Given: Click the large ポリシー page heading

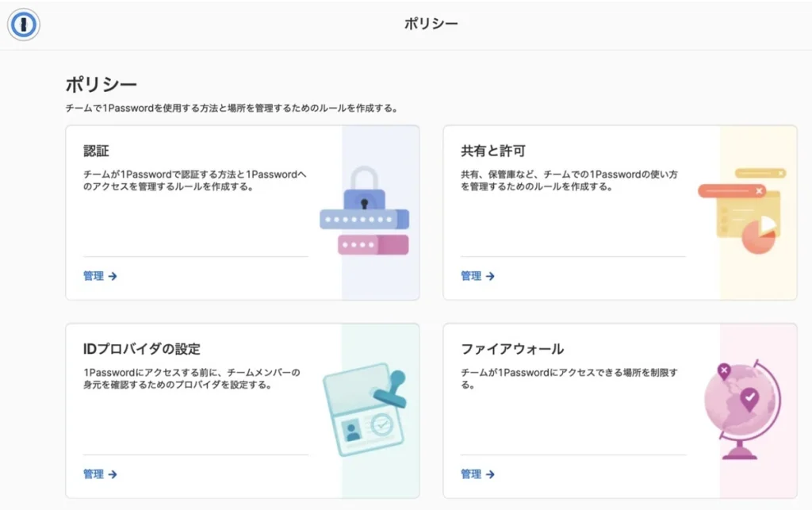Looking at the screenshot, I should [x=101, y=85].
